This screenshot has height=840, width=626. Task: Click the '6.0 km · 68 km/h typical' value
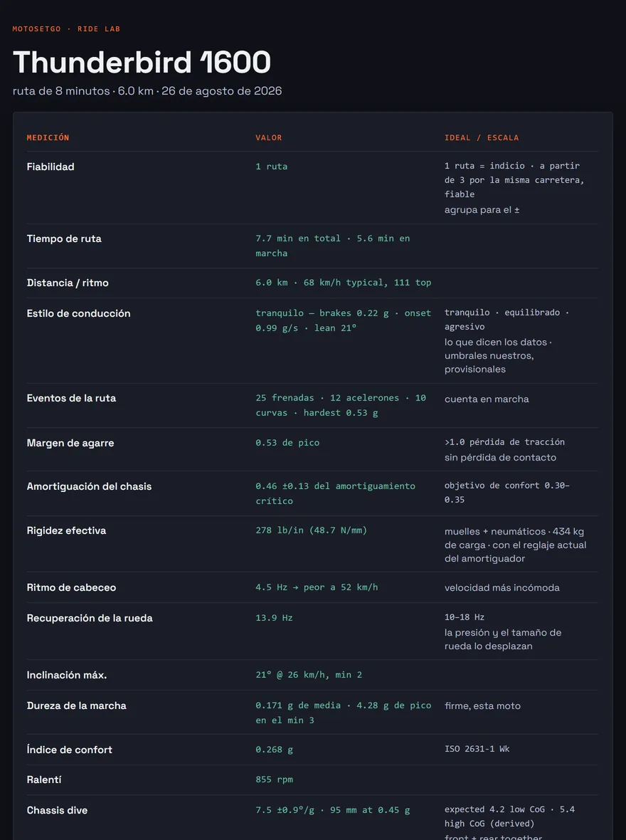344,283
